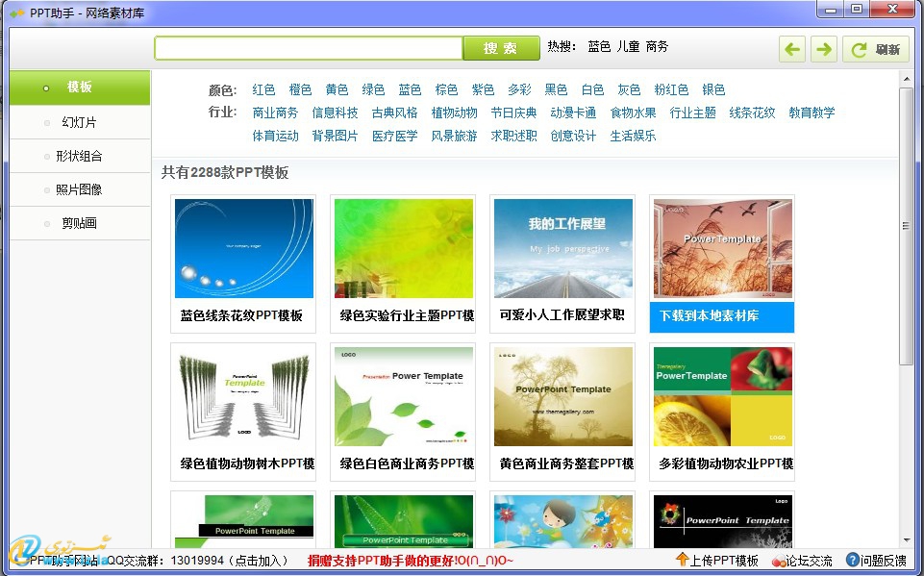Switch to the 幻灯片 sidebar tab
Viewport: 924px width, 576px height.
coord(80,122)
